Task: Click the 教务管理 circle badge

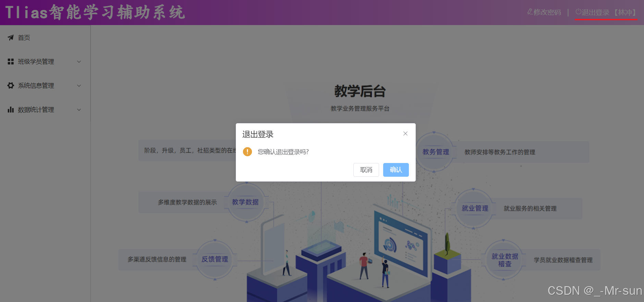Action: [x=435, y=152]
